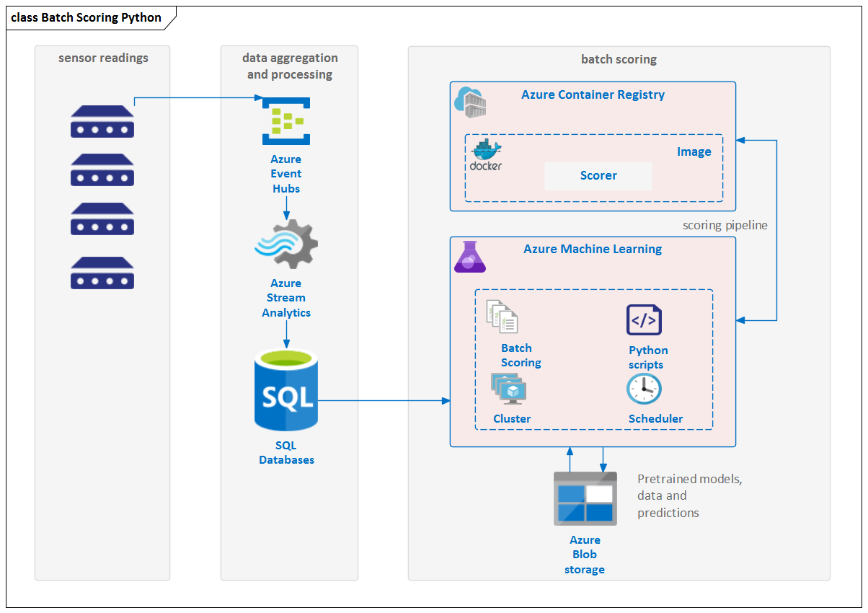Viewport: 868px width, 613px height.
Task: Select the Azure Machine Learning flask icon
Action: click(x=469, y=256)
